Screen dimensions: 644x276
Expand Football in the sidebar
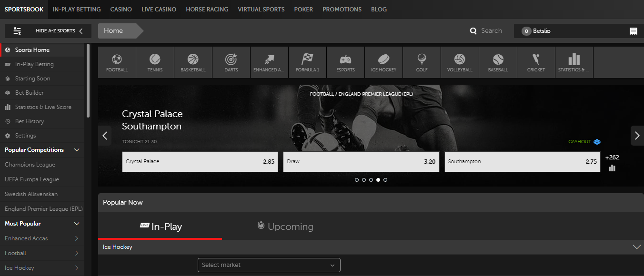pos(77,253)
